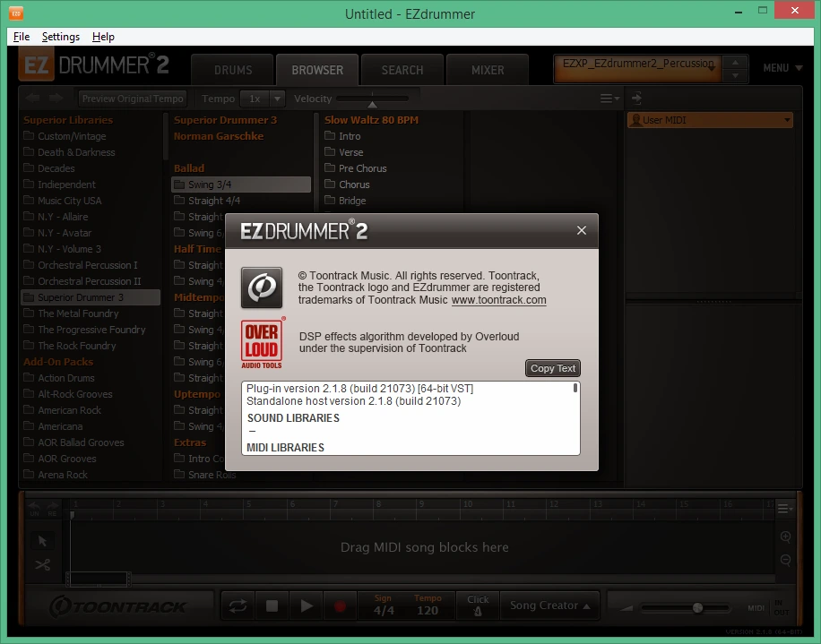Click the Play transport button
This screenshot has height=644, width=821.
pyautogui.click(x=307, y=605)
